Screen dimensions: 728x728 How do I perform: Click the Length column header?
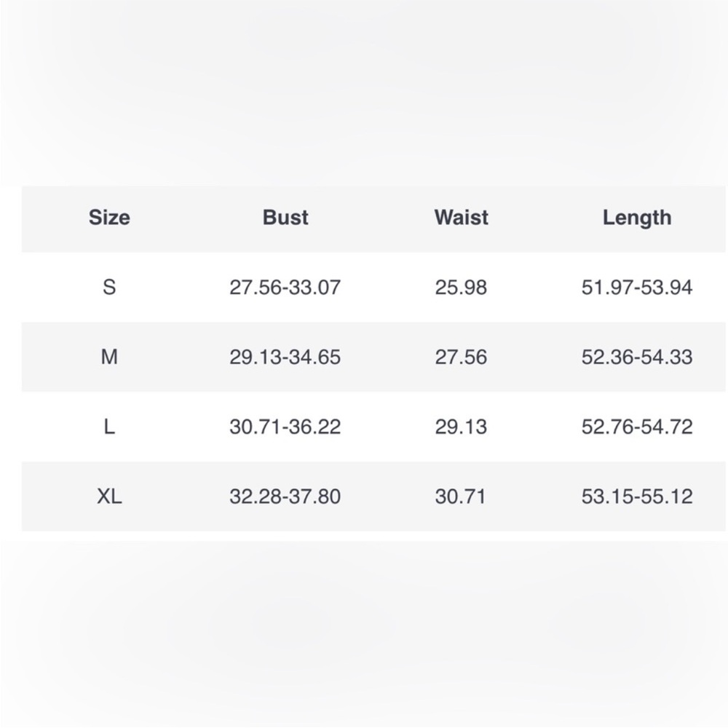(637, 218)
